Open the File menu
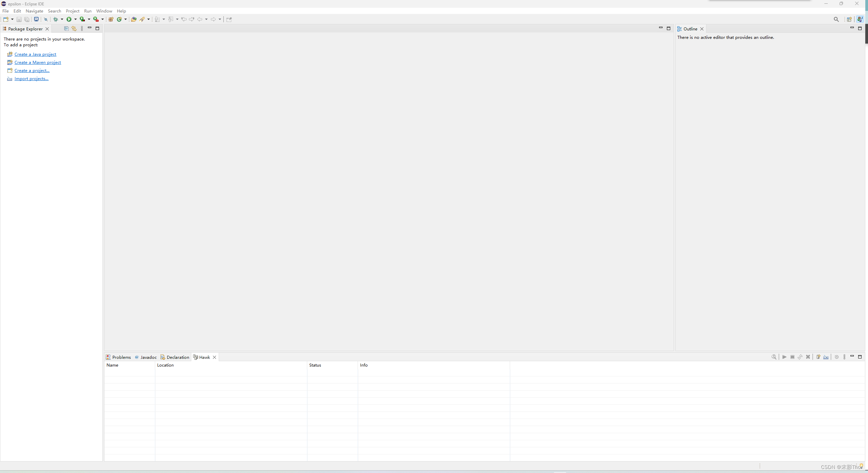Viewport: 868px width, 473px height. click(x=6, y=10)
